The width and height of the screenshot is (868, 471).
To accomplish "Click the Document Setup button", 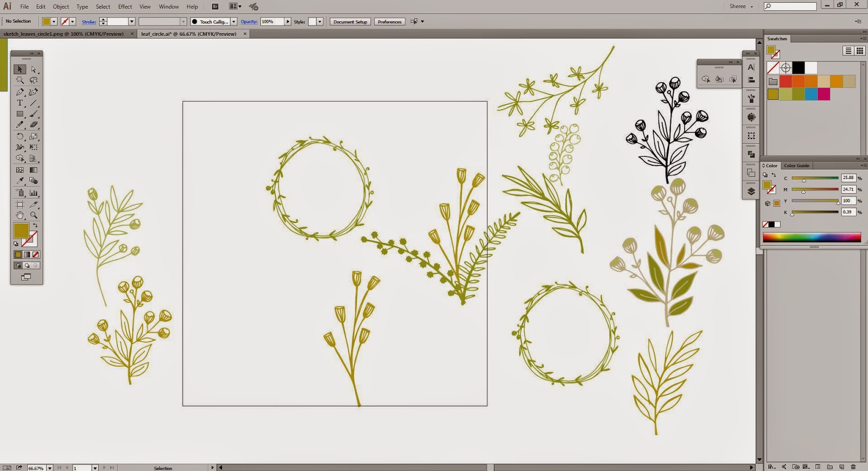I will pyautogui.click(x=350, y=22).
